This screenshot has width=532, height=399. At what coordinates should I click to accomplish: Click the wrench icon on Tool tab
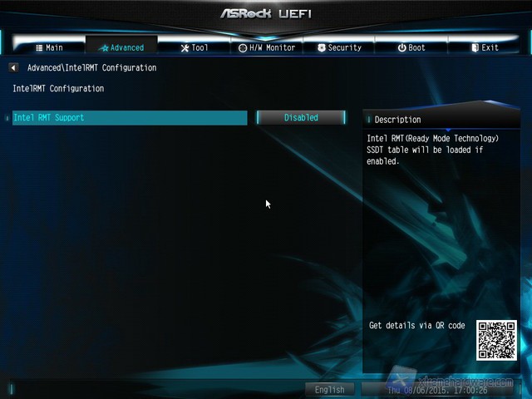pos(185,48)
